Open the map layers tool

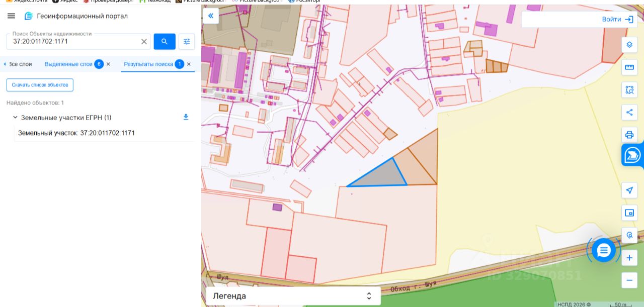[629, 45]
